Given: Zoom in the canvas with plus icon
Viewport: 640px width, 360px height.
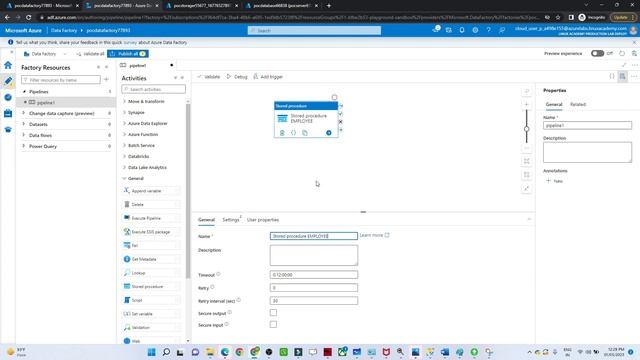Looking at the screenshot, I should [x=527, y=104].
